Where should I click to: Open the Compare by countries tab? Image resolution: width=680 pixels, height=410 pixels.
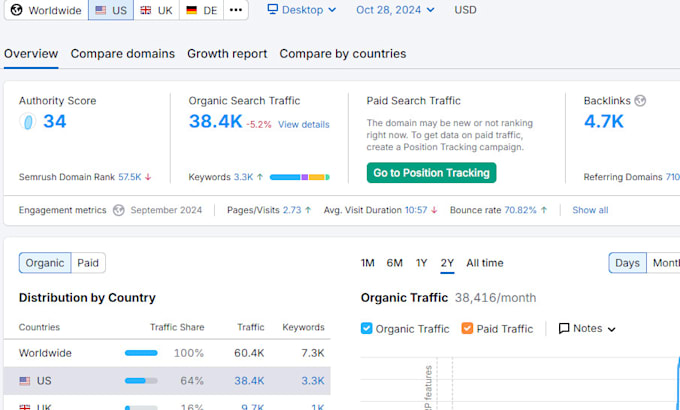[x=343, y=54]
